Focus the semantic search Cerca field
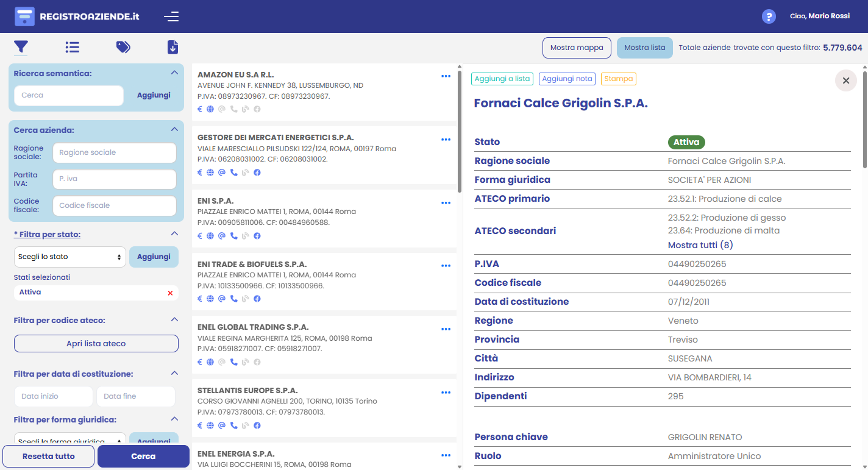The height and width of the screenshot is (470, 868). [x=69, y=96]
